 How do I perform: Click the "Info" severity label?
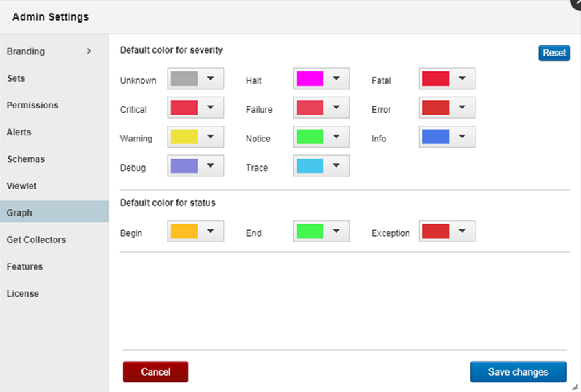378,139
